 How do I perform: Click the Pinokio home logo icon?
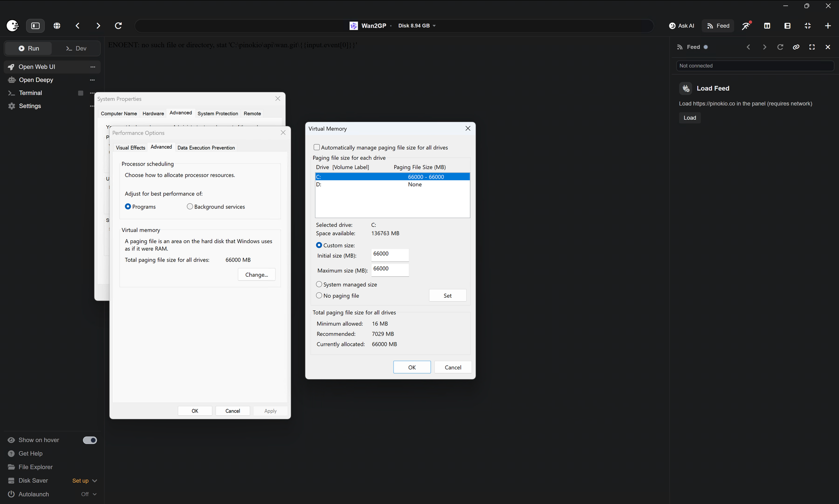coord(13,26)
